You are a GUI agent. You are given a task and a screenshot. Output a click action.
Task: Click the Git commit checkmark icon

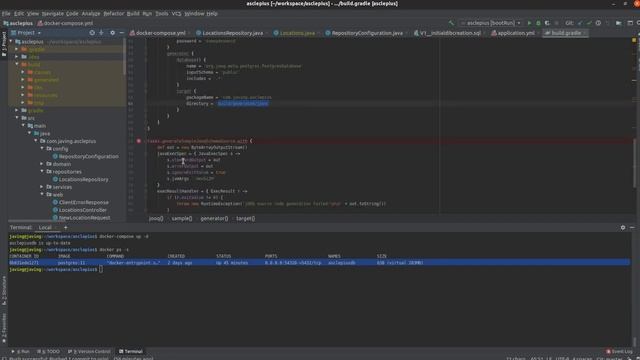589,23
